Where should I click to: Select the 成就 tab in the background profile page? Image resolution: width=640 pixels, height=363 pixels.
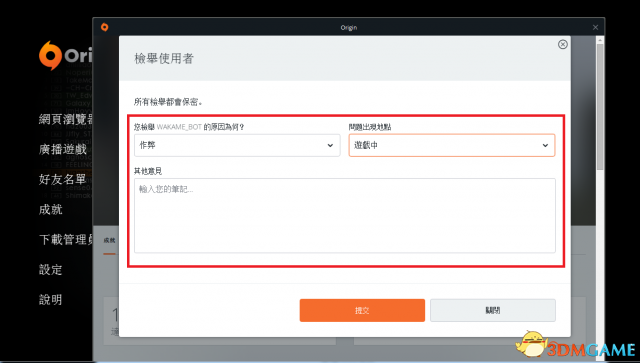click(109, 241)
